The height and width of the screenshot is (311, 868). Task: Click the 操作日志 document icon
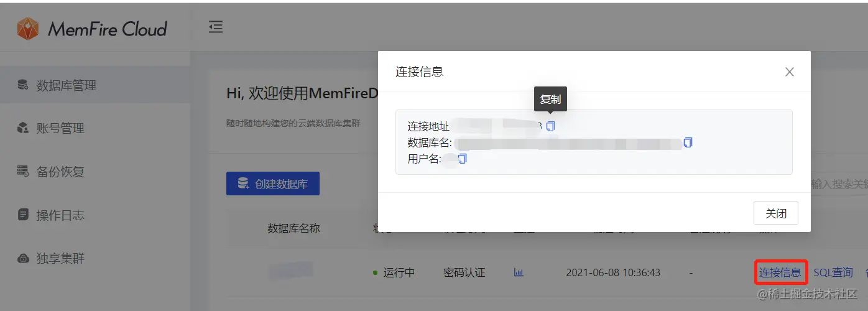click(23, 215)
